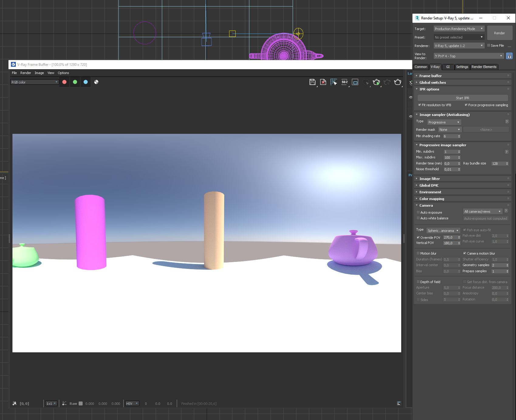Screen dimensions: 516x420
Task: Click the V-Ray Frame Buffer title logo
Action: (x=13, y=64)
